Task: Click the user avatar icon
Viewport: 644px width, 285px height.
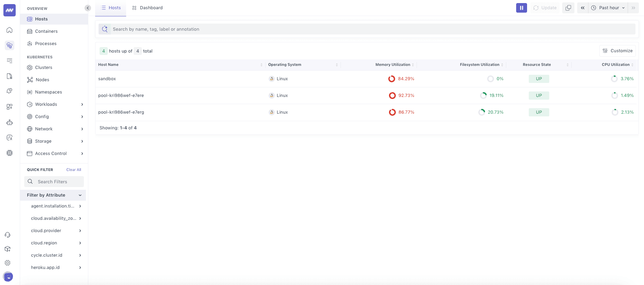Action: coord(8,276)
